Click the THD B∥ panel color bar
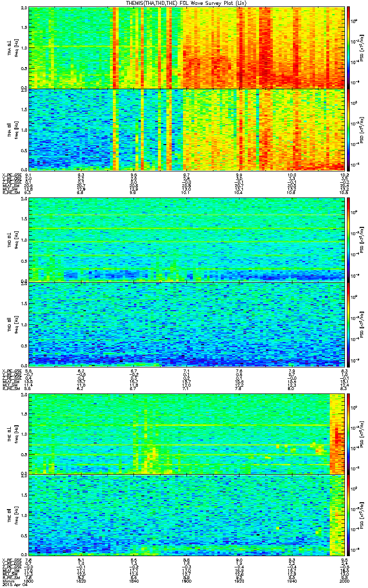368x588 pixels. pyautogui.click(x=348, y=324)
